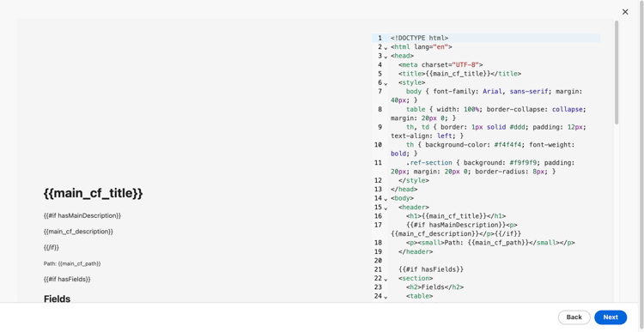Click the vertical scrollbar thumb of the dialog

coord(617,72)
